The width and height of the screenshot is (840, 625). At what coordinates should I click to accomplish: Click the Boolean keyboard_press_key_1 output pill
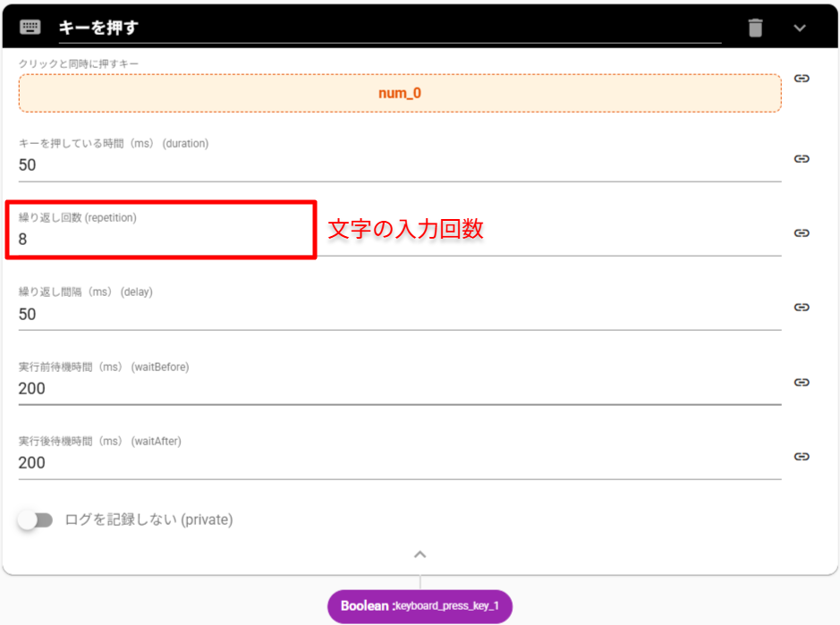coord(420,606)
